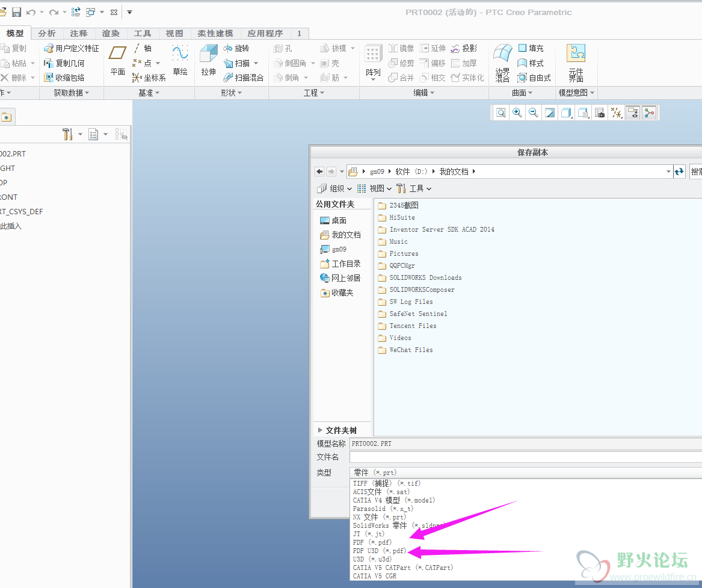Switch to the Analysis (分析) tab
The height and width of the screenshot is (588, 702).
coord(47,34)
